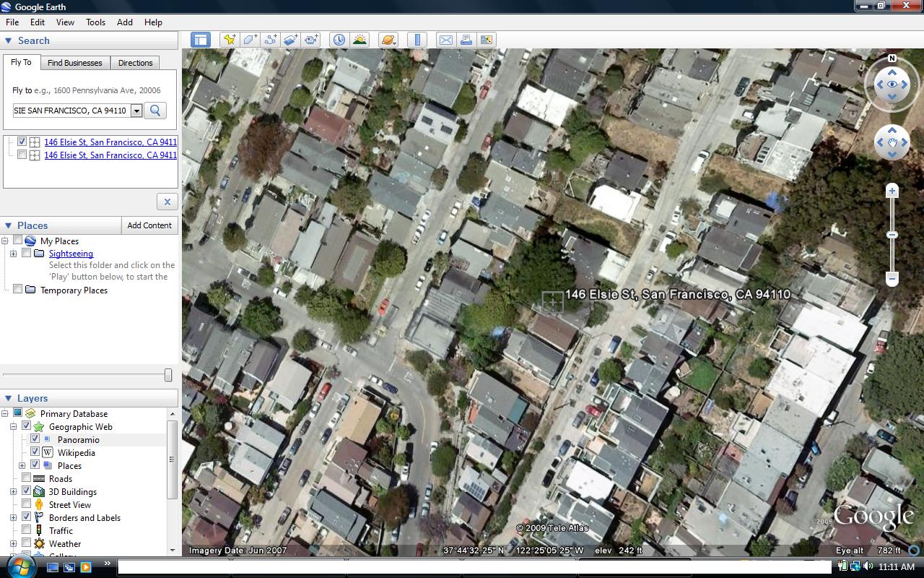Viewport: 924px width, 578px height.
Task: Open the Ruler measurement tool
Action: click(417, 40)
